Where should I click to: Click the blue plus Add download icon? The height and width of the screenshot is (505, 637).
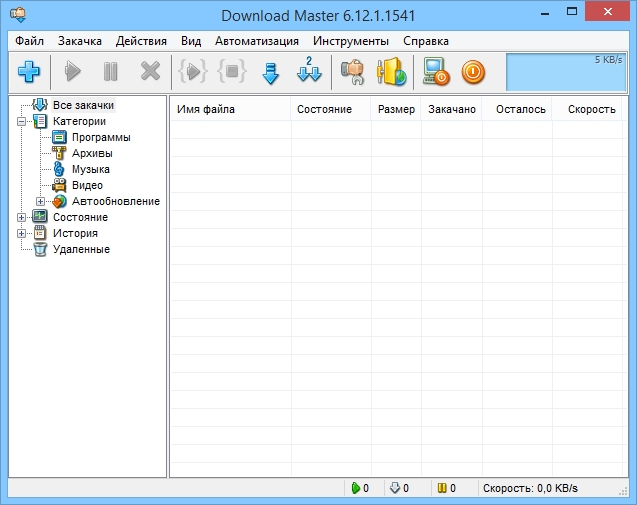27,72
